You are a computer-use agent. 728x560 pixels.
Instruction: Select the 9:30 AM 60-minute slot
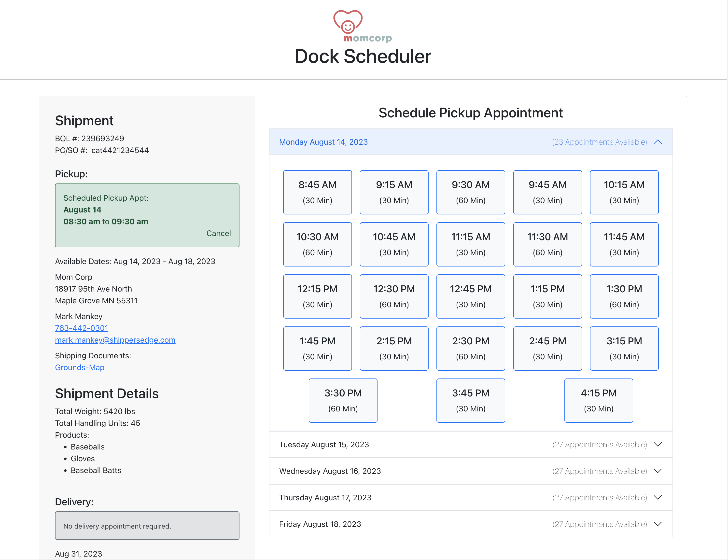tap(471, 192)
